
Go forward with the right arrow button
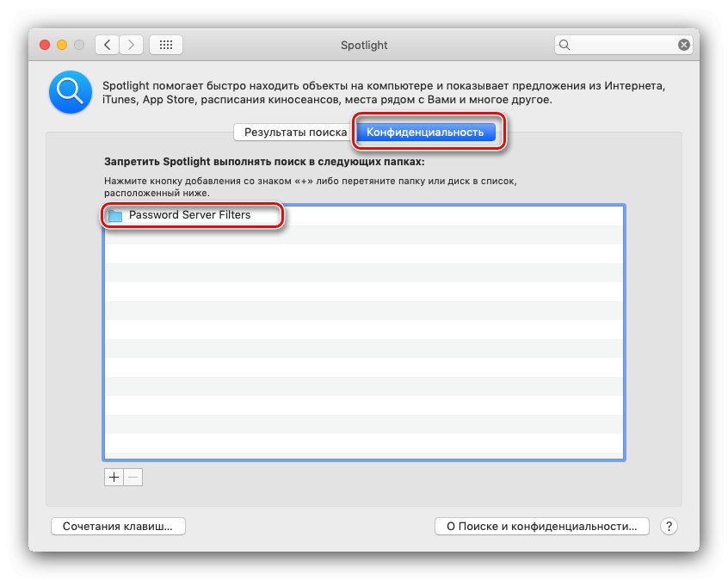(x=131, y=45)
